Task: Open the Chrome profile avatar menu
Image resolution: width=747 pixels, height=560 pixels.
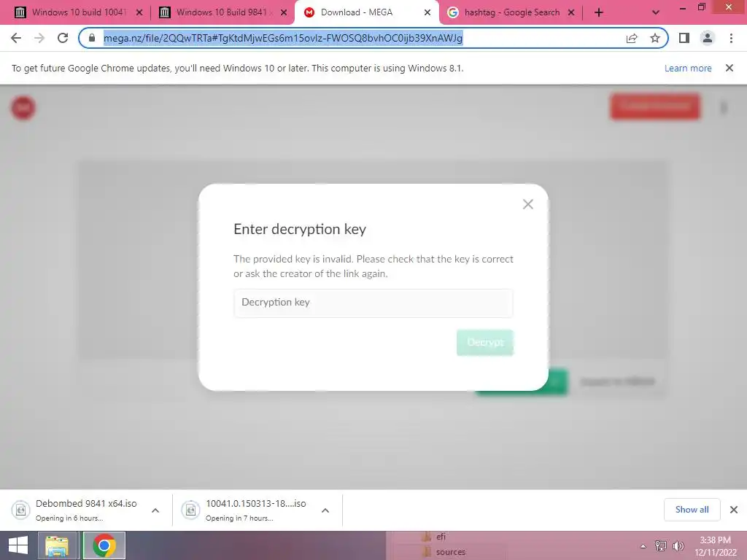Action: click(x=708, y=38)
